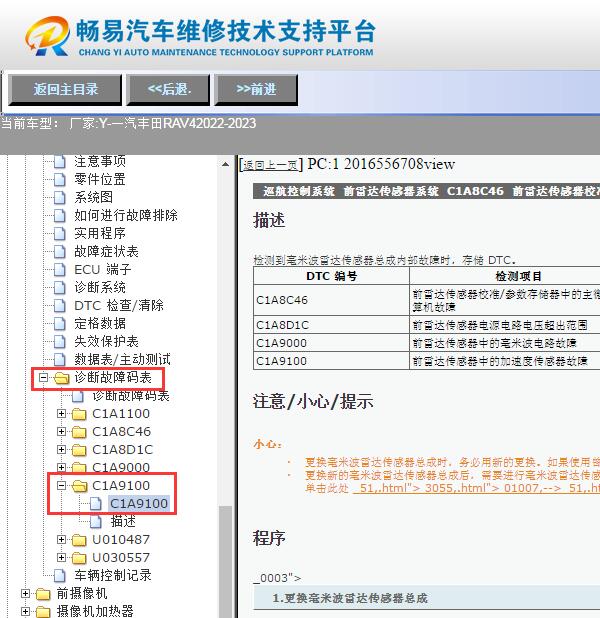Image resolution: width=600 pixels, height=618 pixels.
Task: Go forward with the >>前进 button
Action: point(256,89)
